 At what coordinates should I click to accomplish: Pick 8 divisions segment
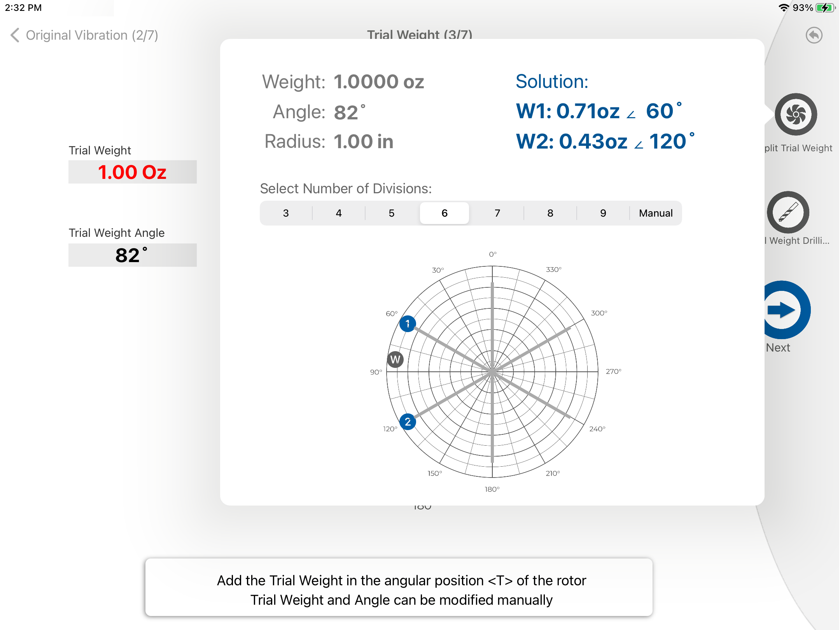coord(550,213)
